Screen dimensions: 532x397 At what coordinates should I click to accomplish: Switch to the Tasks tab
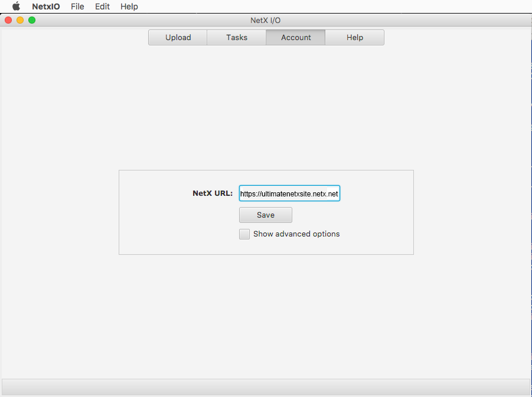pyautogui.click(x=237, y=37)
